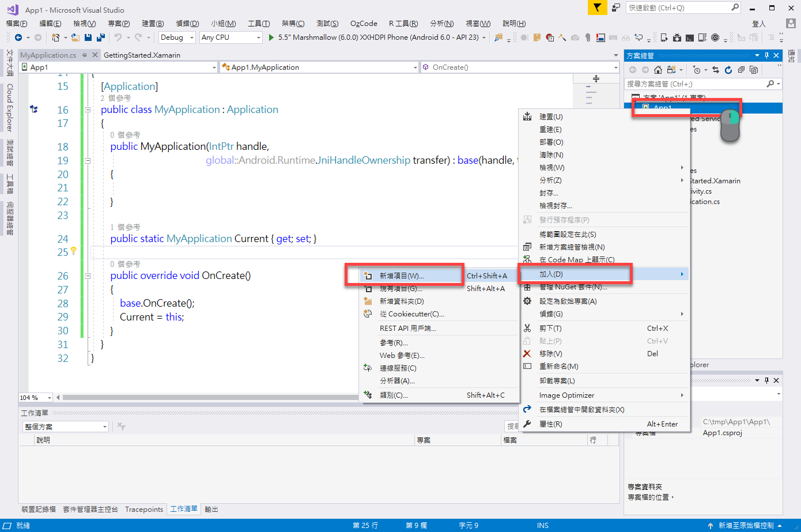
Task: Show all files in Solution Explorer toolbar
Action: tap(754, 70)
